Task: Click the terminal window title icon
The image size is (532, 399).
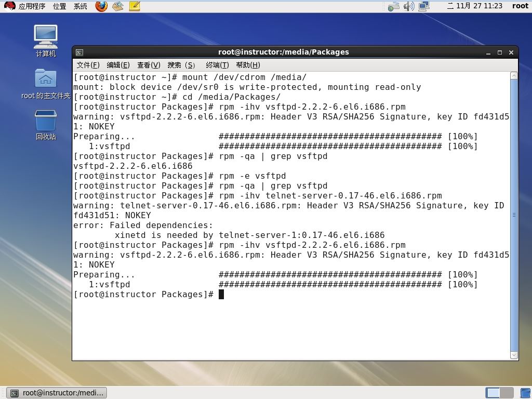Action: click(x=79, y=52)
